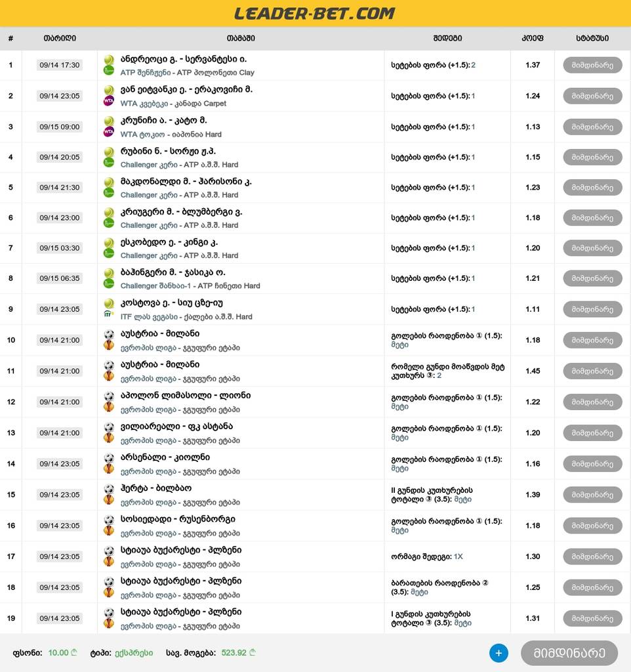Click the სტატუსი column header
This screenshot has width=631, height=672.
(x=592, y=38)
